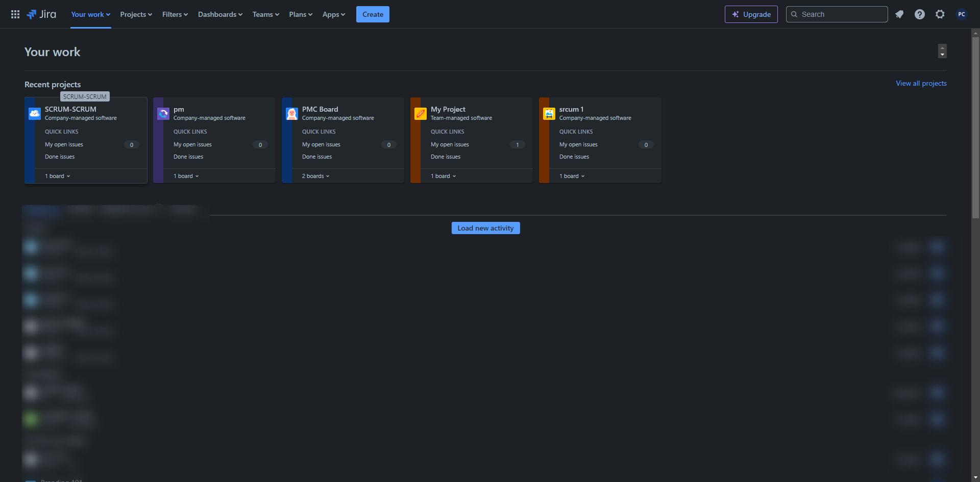Viewport: 980px width, 482px height.
Task: Expand the PMC Board 2 boards dropdown
Action: (316, 176)
